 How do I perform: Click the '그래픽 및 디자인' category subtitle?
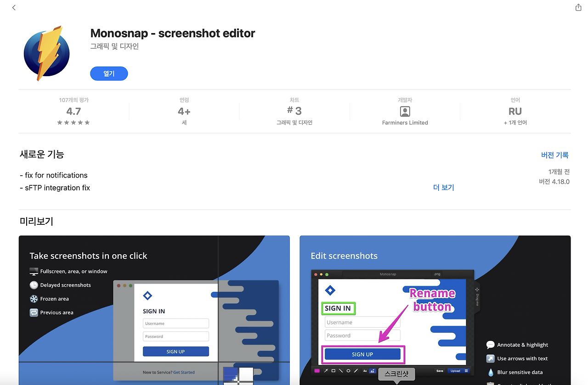coord(114,46)
